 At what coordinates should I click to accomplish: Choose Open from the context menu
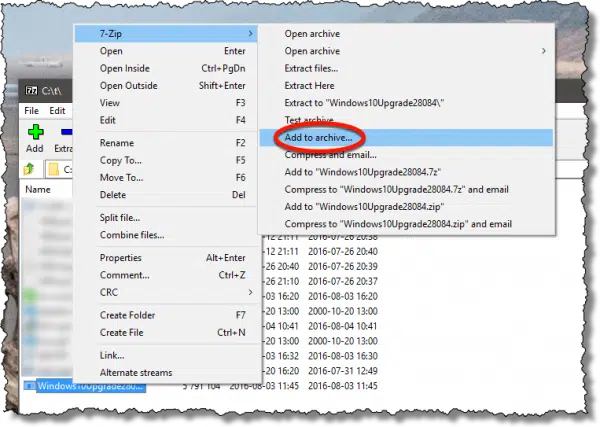(168, 51)
